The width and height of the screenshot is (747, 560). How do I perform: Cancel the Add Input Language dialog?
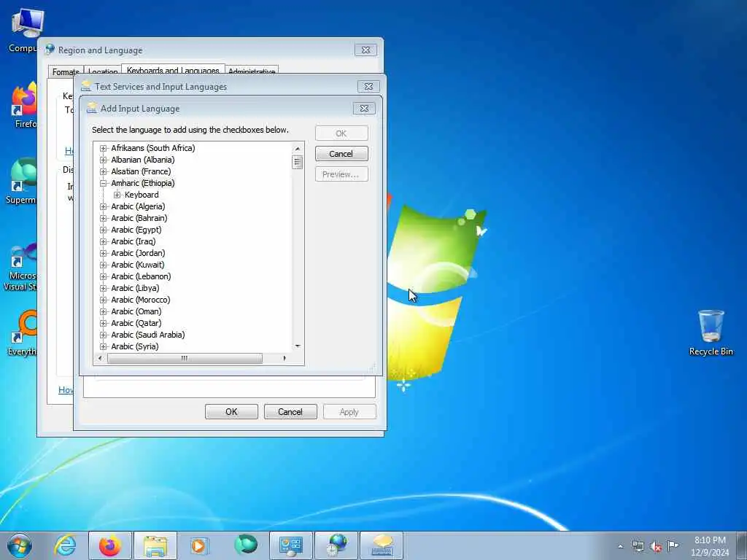(341, 154)
